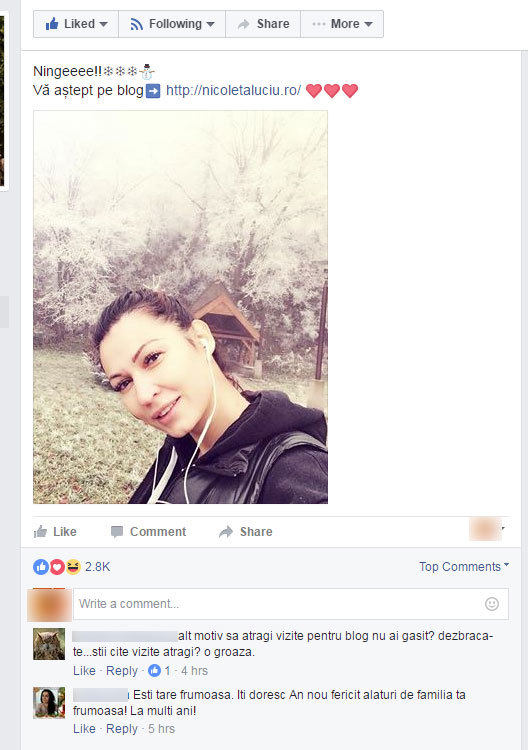Open the Following dropdown menu
The height and width of the screenshot is (750, 528).
(x=172, y=24)
